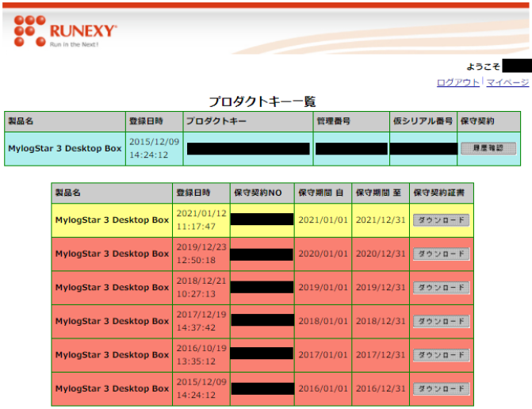Click the 2016/12/31 end date cell
Viewport: 532px width, 409px height.
pos(381,388)
